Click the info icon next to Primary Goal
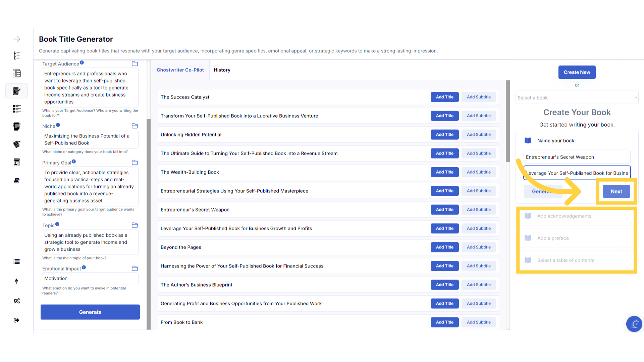644x362 pixels. pos(74,162)
